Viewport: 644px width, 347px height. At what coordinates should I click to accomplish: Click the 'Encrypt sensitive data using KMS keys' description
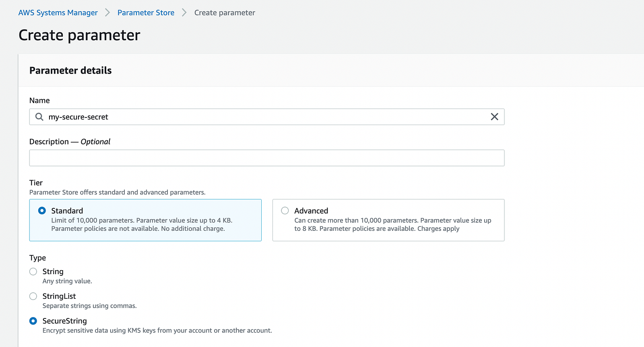click(157, 331)
